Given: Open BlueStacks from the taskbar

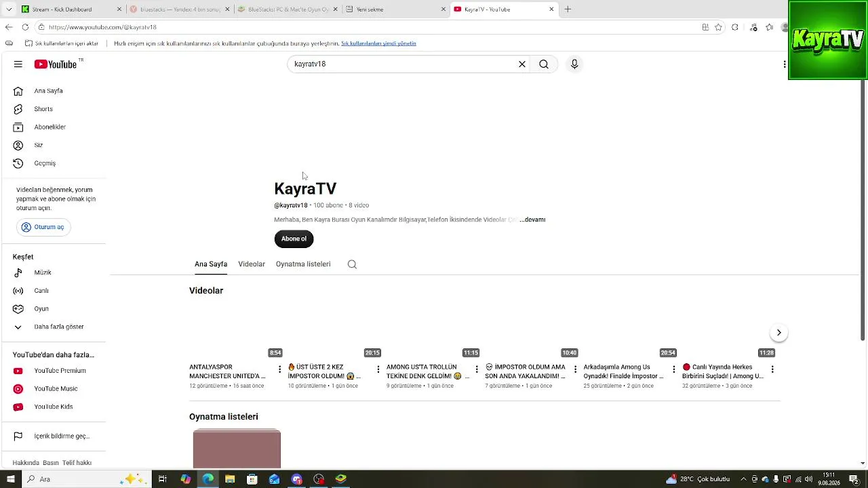Looking at the screenshot, I should point(341,479).
